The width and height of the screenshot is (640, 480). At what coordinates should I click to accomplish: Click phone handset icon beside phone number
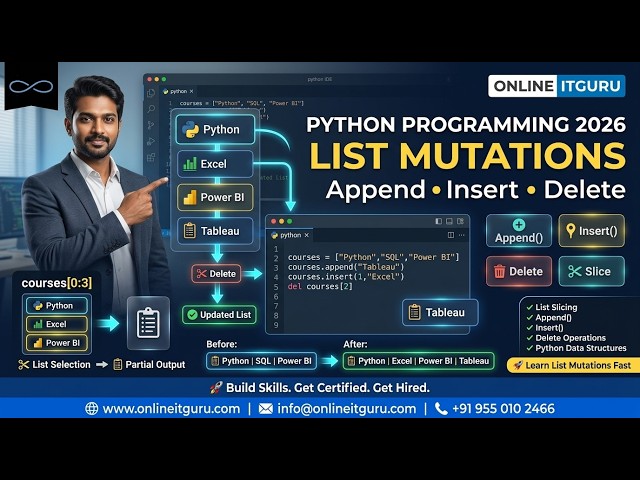(441, 409)
